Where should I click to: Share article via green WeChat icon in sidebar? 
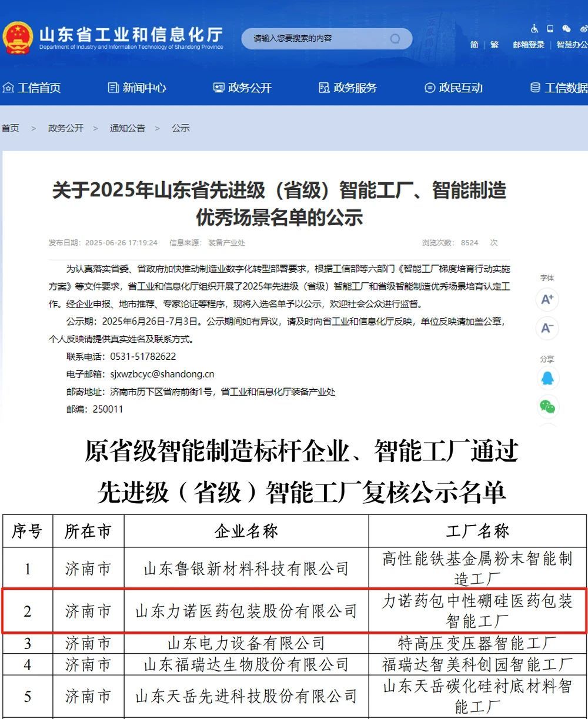click(547, 406)
